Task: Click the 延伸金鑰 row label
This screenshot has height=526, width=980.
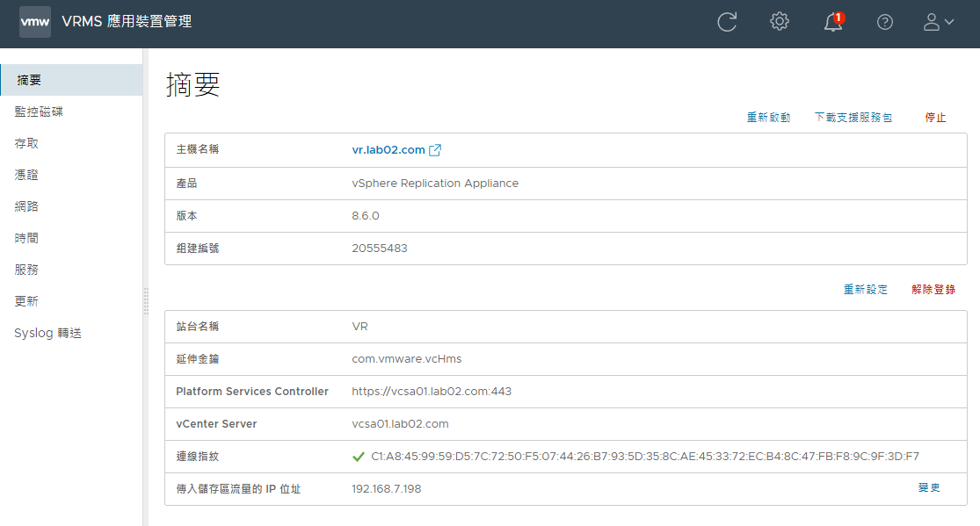Action: tap(198, 359)
